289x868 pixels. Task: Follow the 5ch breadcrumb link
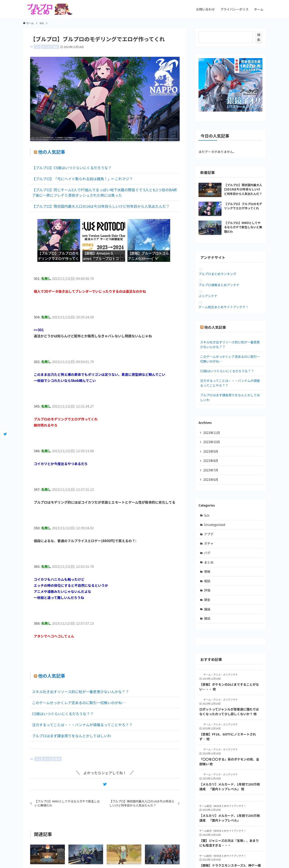point(41,23)
